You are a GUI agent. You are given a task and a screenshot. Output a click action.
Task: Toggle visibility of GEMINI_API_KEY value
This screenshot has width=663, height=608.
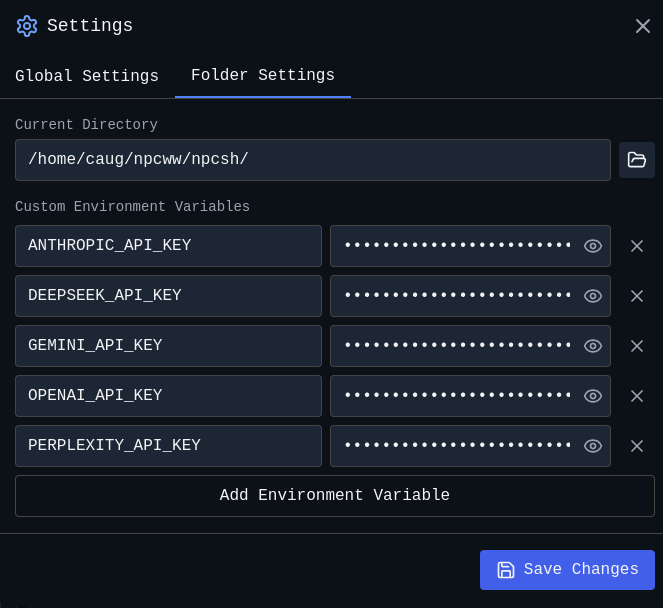click(x=593, y=346)
